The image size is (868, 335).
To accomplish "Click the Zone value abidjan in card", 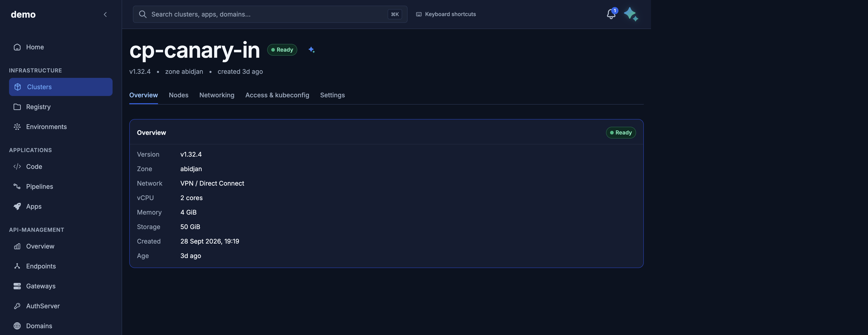I will tap(191, 169).
